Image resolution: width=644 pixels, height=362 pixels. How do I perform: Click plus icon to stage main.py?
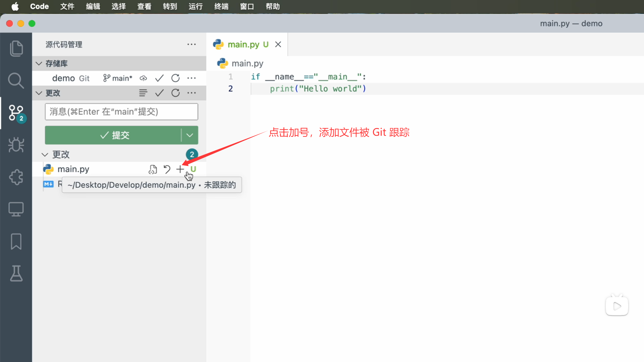[x=180, y=169]
